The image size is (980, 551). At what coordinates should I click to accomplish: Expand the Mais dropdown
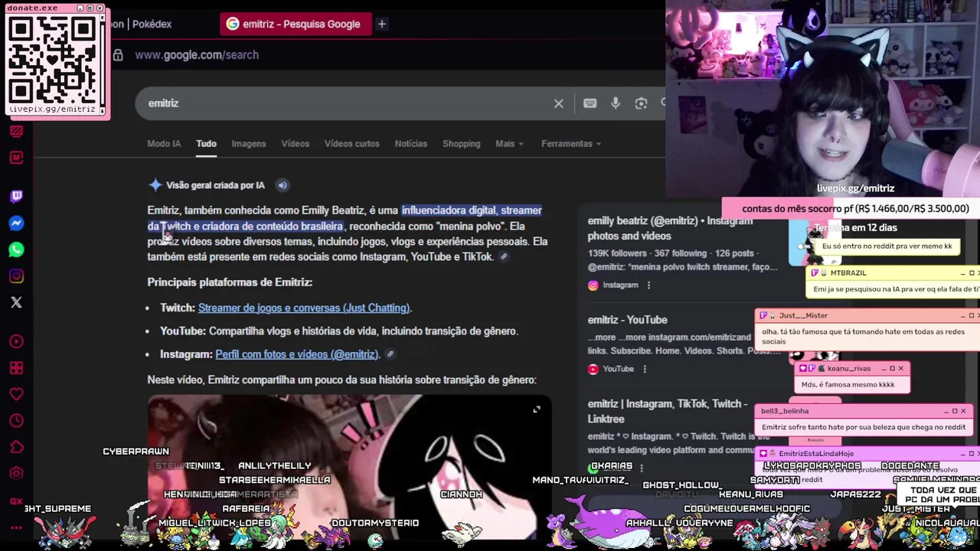(509, 144)
